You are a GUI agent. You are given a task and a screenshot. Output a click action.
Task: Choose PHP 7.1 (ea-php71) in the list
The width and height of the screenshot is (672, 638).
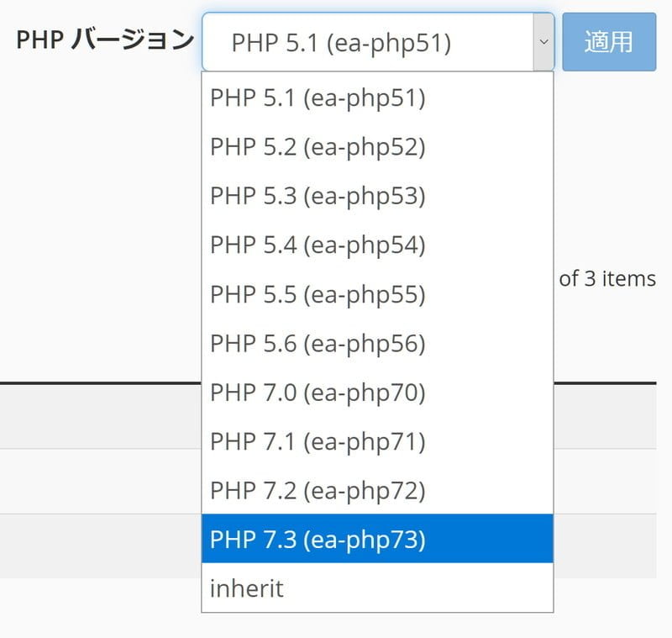377,441
